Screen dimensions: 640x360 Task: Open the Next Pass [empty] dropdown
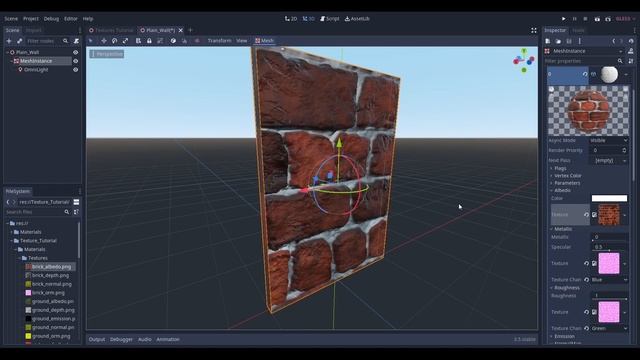[x=608, y=160]
